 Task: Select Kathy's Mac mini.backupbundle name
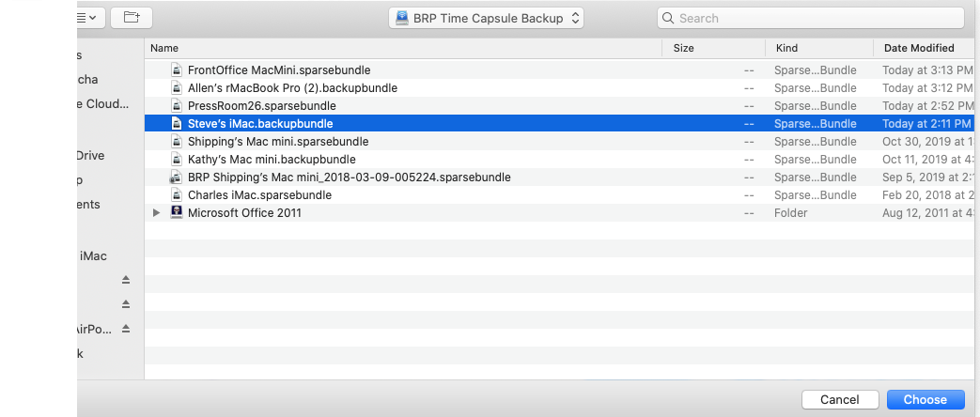pyautogui.click(x=272, y=160)
